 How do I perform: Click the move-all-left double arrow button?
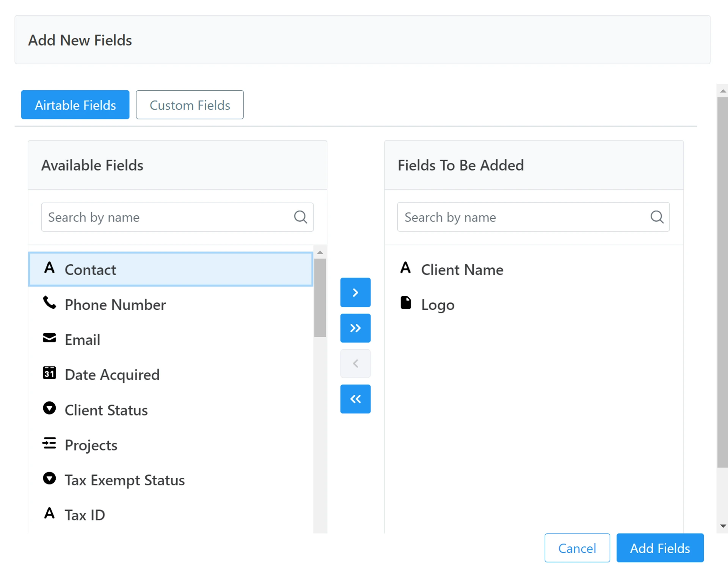click(x=355, y=399)
